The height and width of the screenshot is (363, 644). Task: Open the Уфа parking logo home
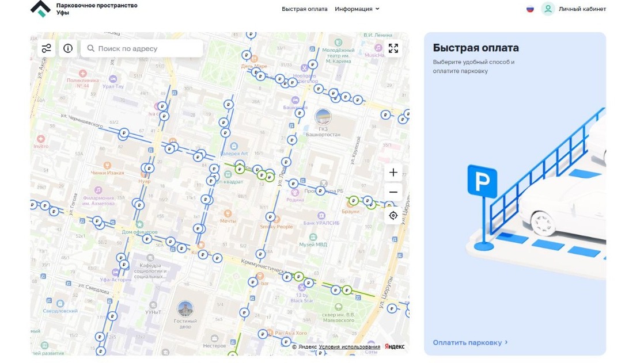pyautogui.click(x=40, y=9)
